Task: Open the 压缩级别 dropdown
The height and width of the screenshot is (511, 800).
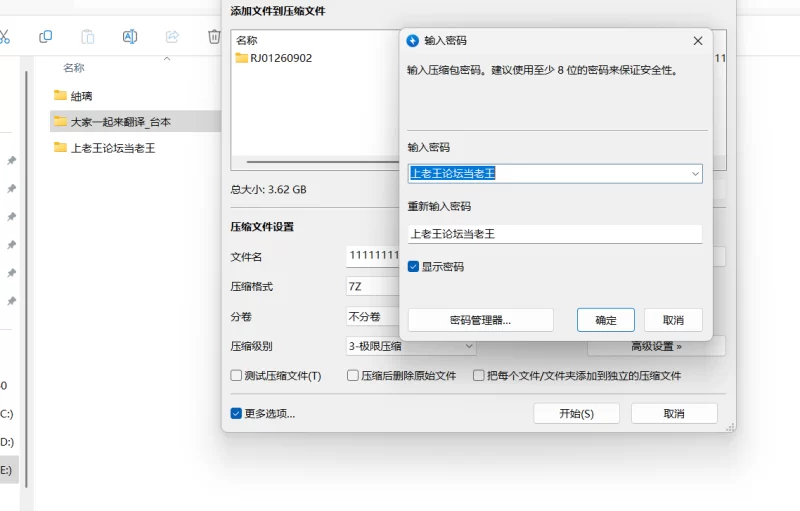Action: tap(411, 346)
